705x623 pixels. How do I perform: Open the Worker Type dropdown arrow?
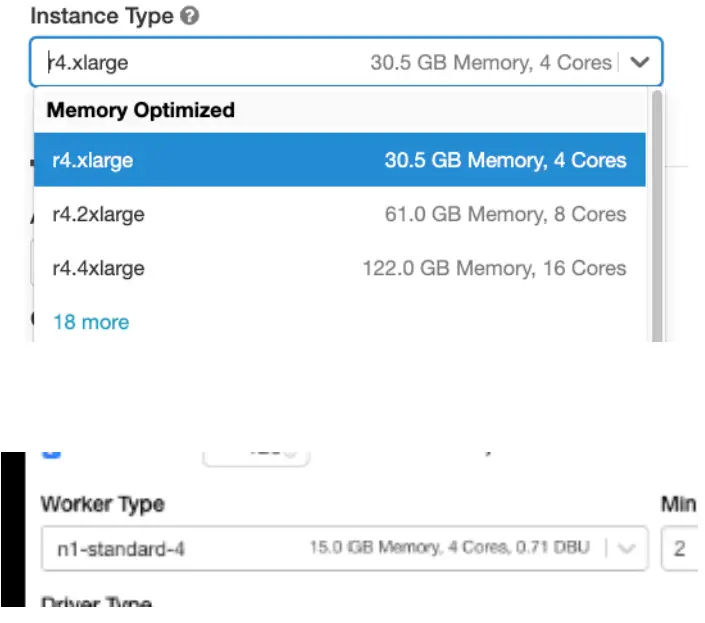tap(625, 548)
